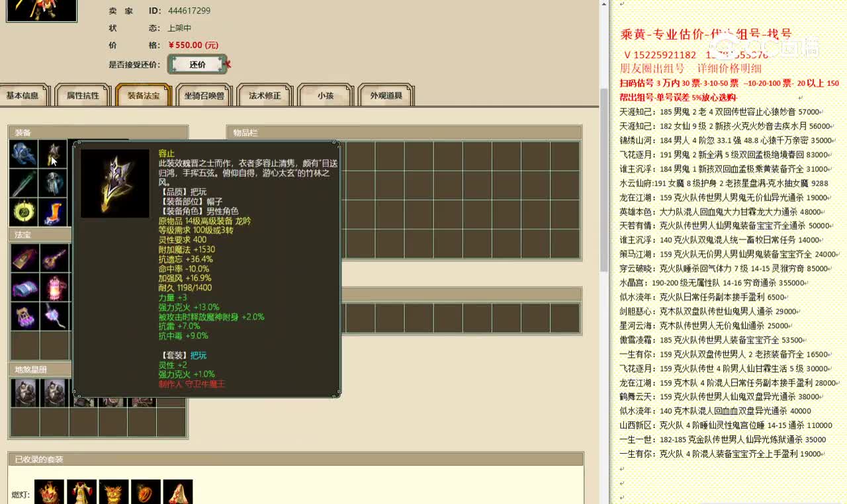Viewport: 847px width, 504px height.
Task: Click listing 一生一世 182-185 克金队 35000
Action: click(723, 439)
